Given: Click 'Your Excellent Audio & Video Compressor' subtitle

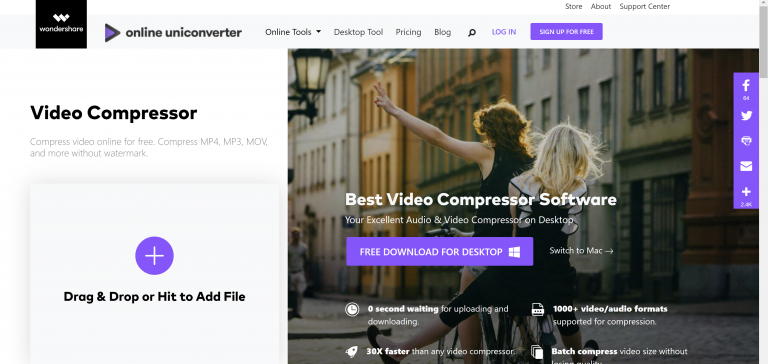Looking at the screenshot, I should pos(459,220).
